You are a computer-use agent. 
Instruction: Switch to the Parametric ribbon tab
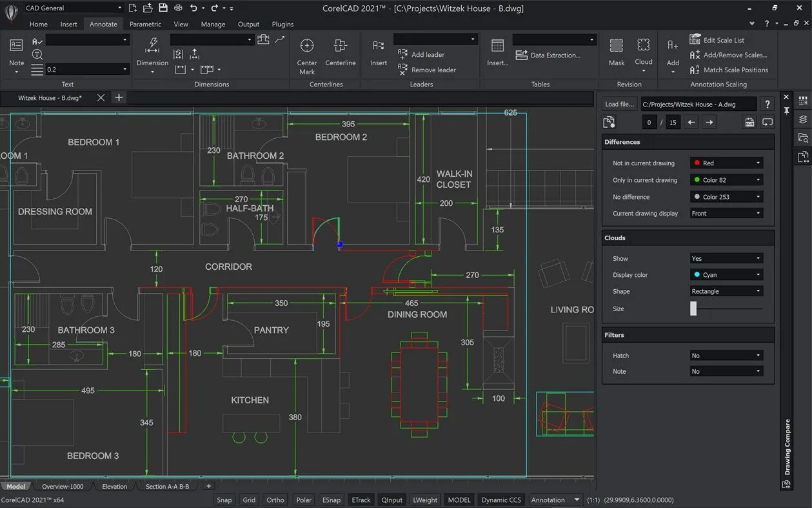point(145,24)
